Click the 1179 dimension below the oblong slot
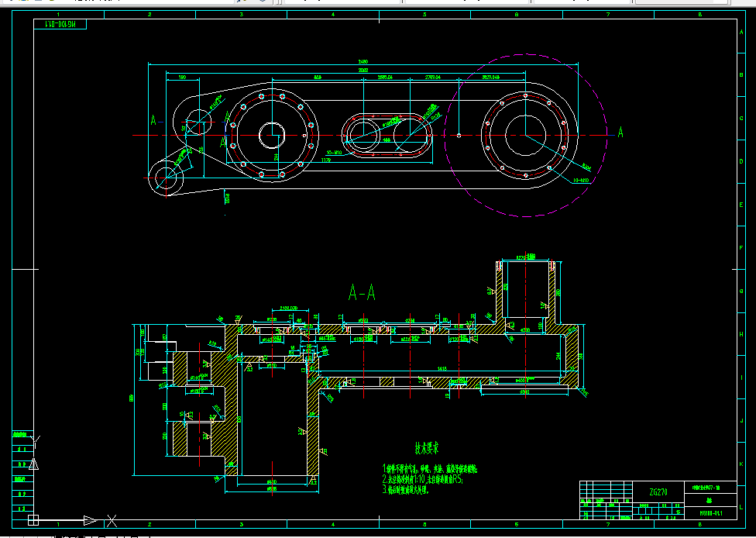The image size is (756, 538). tap(326, 160)
